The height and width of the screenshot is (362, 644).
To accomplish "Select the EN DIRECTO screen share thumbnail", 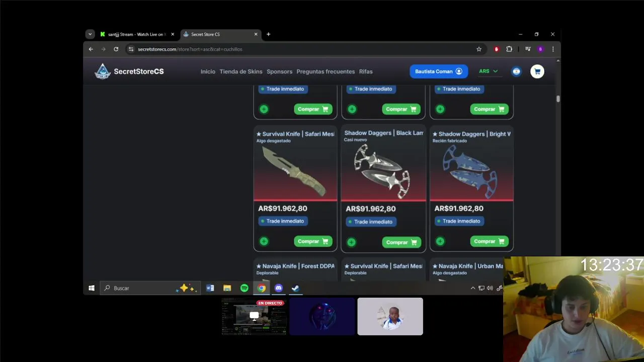I will pos(254,316).
